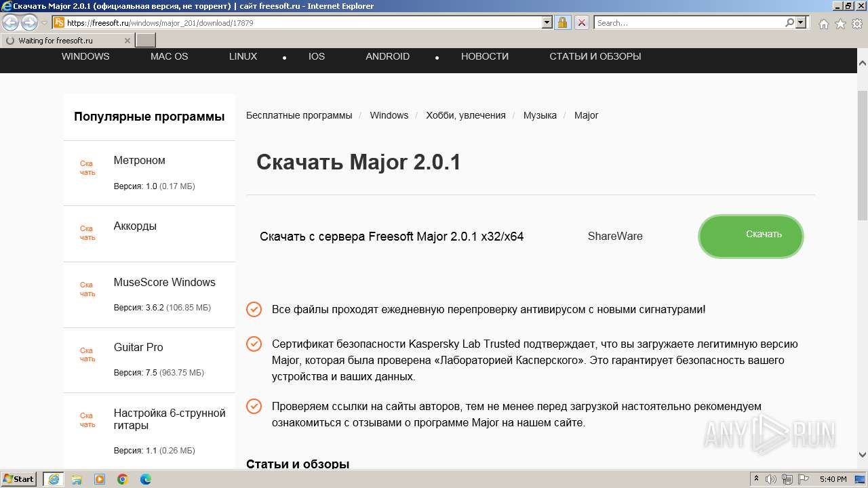Click the page scrollbar down arrow
The image size is (868, 488).
[x=863, y=455]
